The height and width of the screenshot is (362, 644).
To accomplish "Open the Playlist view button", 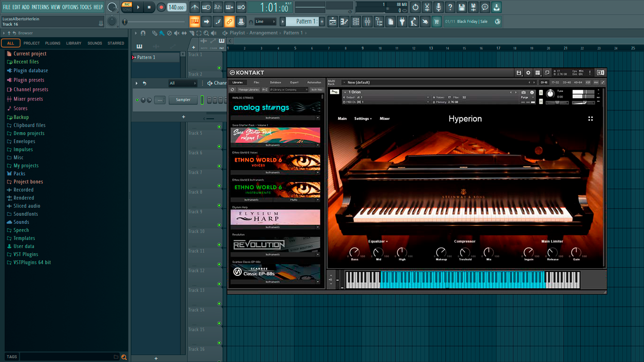I will click(x=332, y=21).
